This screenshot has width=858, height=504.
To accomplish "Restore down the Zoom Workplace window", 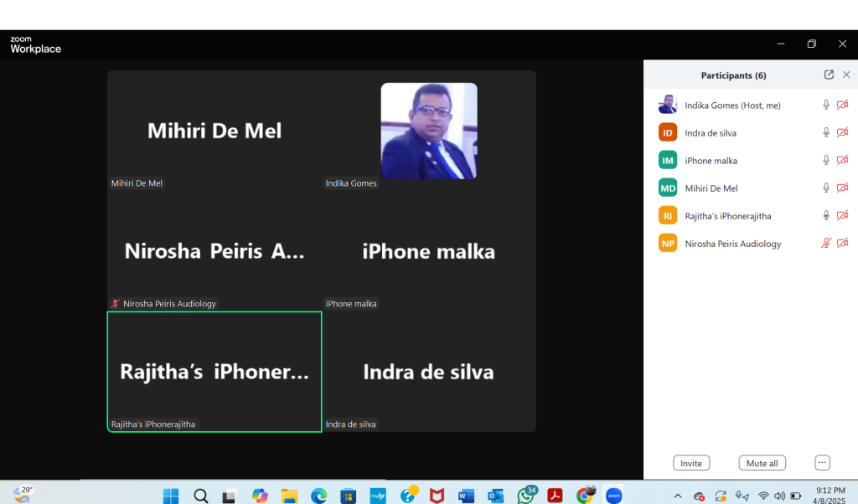I will (x=811, y=44).
